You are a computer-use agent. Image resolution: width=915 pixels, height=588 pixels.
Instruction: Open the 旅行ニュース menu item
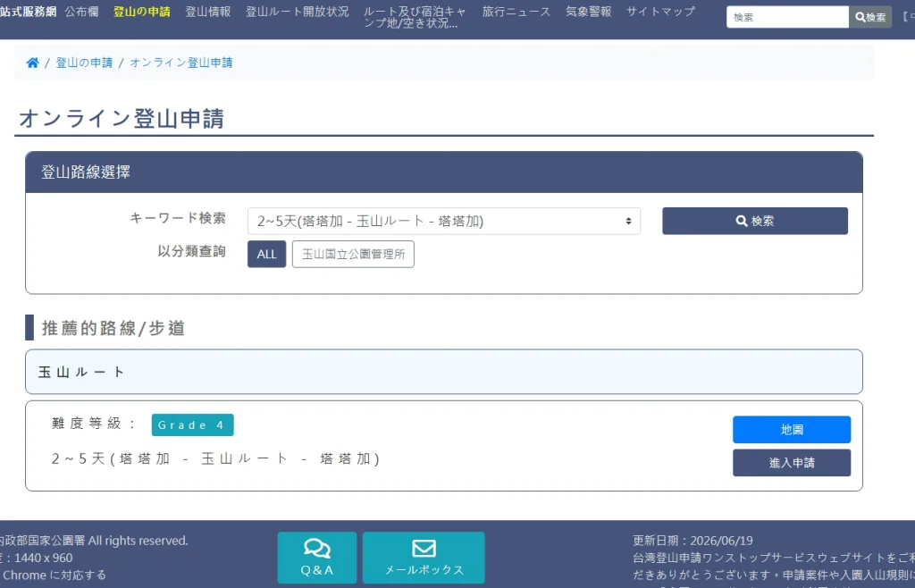[516, 12]
